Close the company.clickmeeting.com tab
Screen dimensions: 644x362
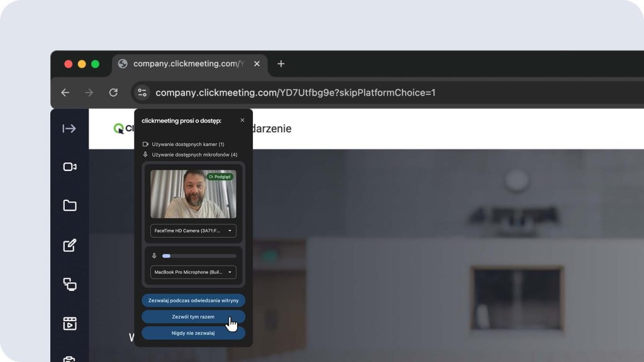[257, 63]
